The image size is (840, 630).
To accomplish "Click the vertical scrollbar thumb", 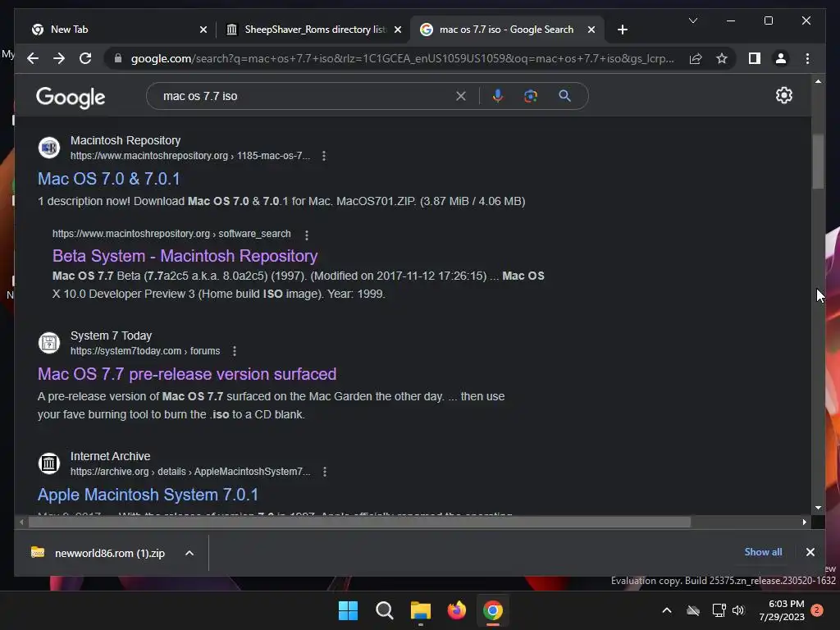I will coord(818,161).
